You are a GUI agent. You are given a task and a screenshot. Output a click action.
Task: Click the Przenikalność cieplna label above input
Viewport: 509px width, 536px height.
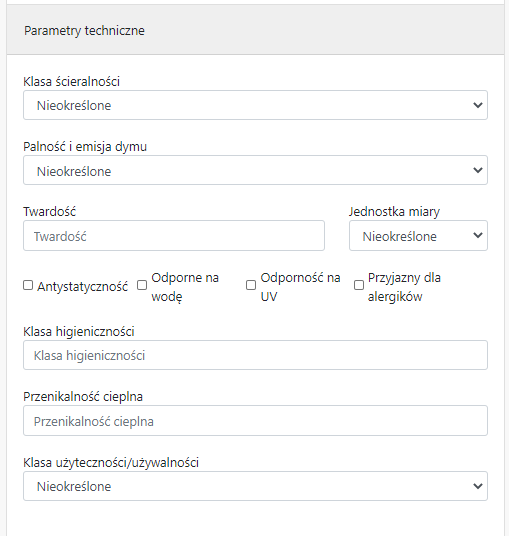[83, 397]
